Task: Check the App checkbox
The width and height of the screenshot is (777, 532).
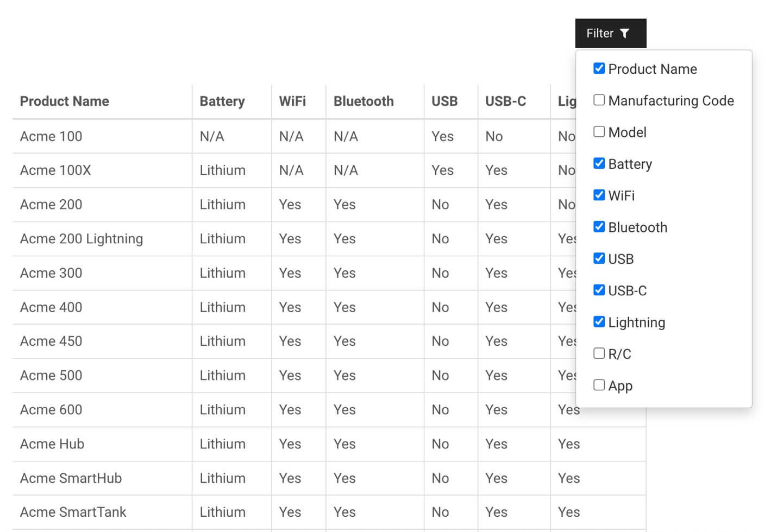Action: point(599,384)
